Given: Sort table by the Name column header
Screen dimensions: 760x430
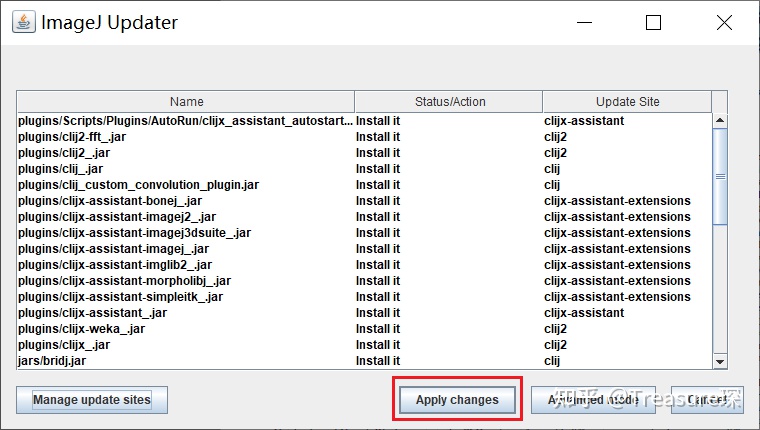Looking at the screenshot, I should 186,102.
